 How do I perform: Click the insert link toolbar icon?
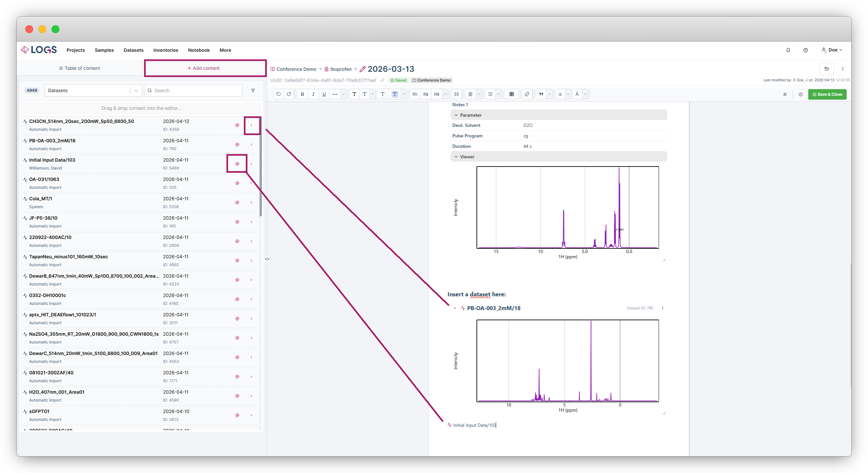point(527,94)
